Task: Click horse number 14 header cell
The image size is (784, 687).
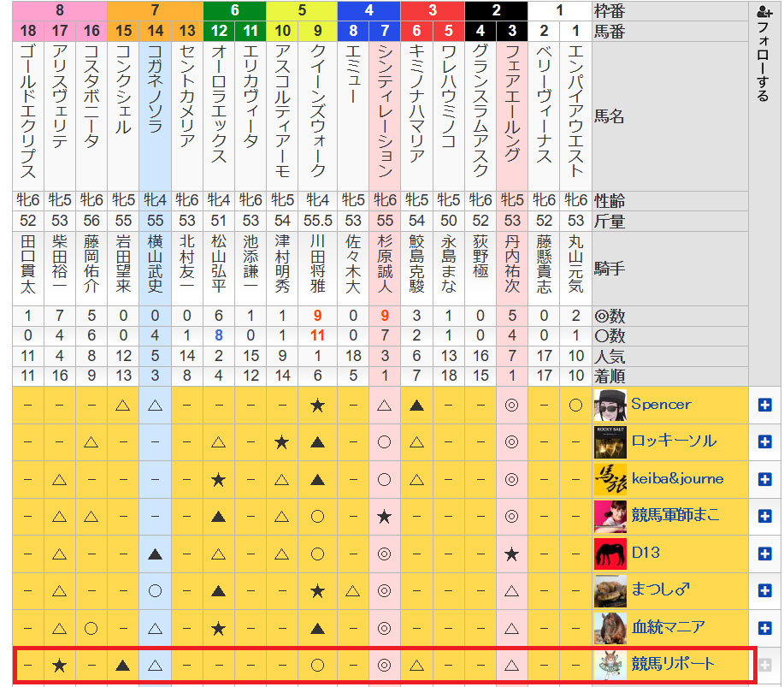Action: [x=155, y=31]
